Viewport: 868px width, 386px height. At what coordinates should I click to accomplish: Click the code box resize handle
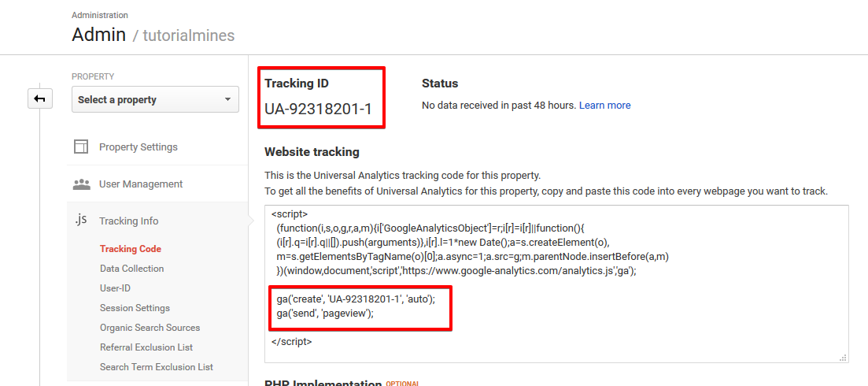click(843, 358)
